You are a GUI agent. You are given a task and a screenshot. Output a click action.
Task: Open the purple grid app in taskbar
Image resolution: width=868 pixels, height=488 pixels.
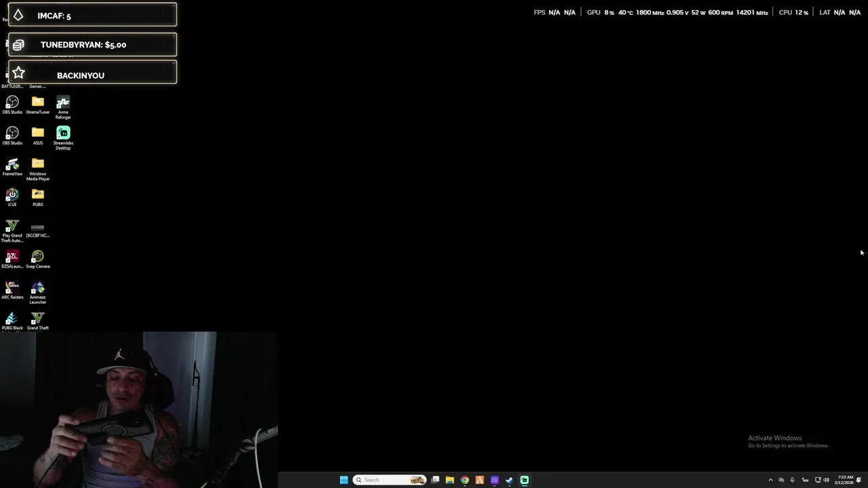[x=494, y=480]
